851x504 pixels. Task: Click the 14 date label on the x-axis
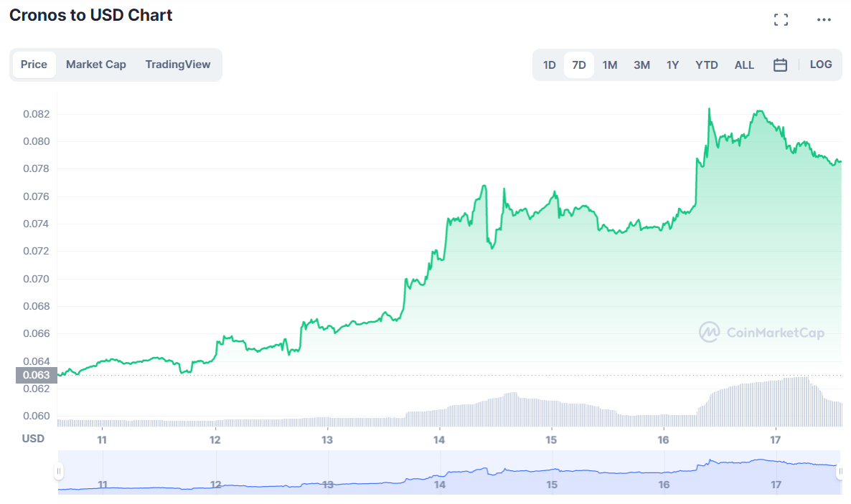[439, 439]
